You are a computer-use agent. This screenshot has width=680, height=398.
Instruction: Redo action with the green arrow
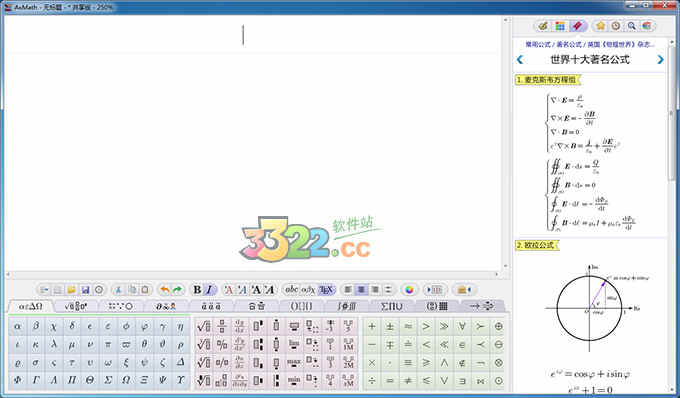[x=177, y=290]
